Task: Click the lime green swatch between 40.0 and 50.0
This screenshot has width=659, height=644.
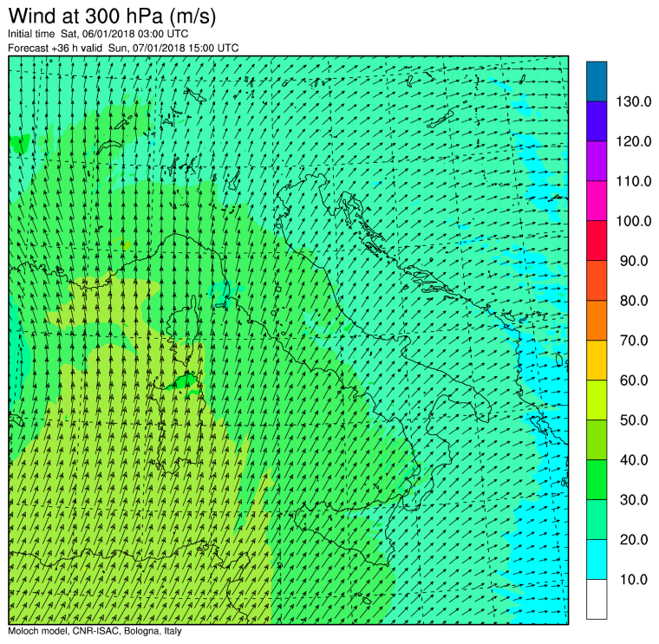Action: pos(597,439)
